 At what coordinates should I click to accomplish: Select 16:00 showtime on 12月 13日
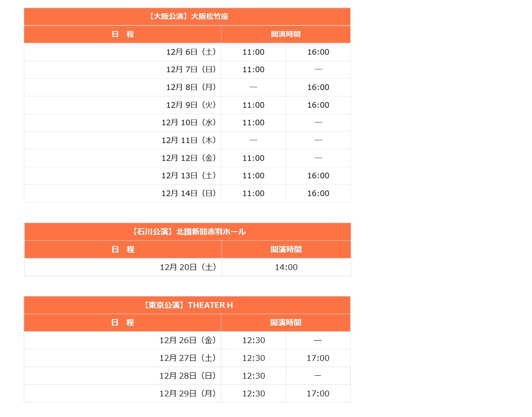tap(318, 176)
